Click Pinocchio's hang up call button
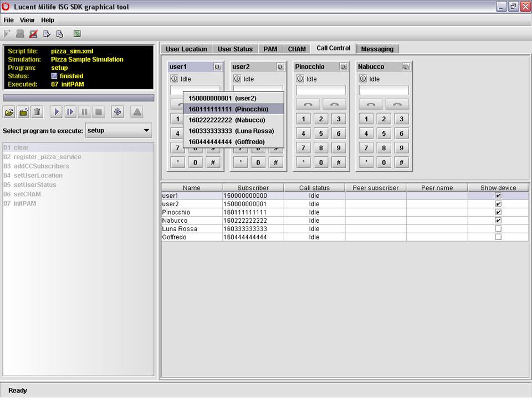Viewport: 532px width, 399px height. pyautogui.click(x=334, y=104)
